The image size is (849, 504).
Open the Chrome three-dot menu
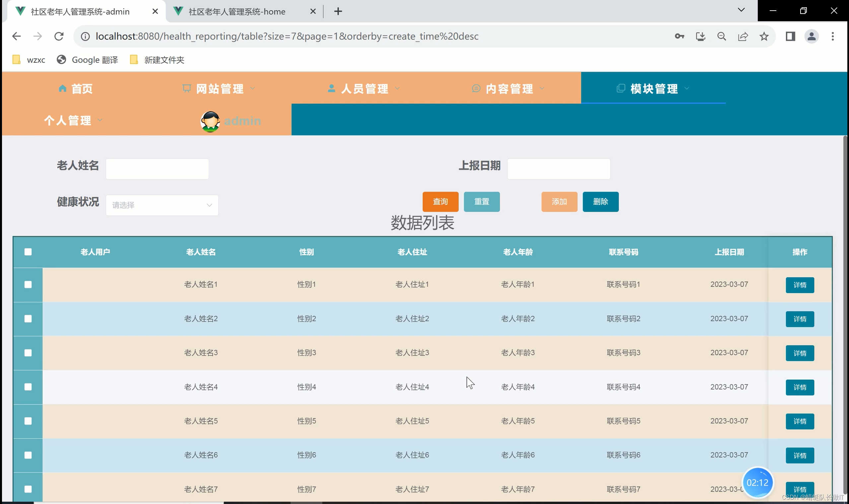tap(832, 36)
